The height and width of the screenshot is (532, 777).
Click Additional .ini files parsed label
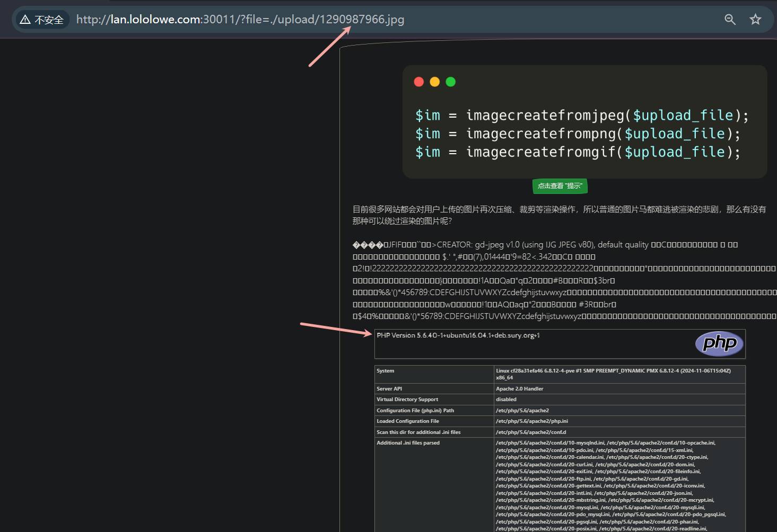[408, 443]
